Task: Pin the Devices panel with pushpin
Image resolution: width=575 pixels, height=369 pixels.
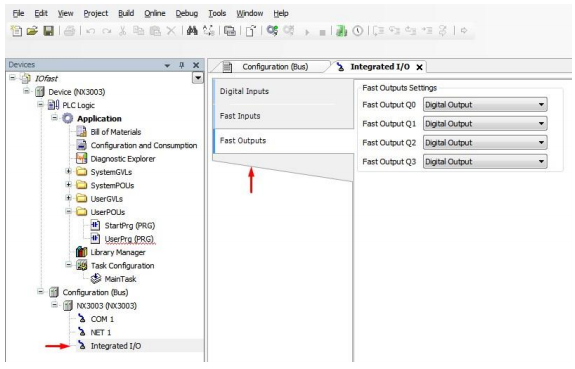Action: [181, 65]
